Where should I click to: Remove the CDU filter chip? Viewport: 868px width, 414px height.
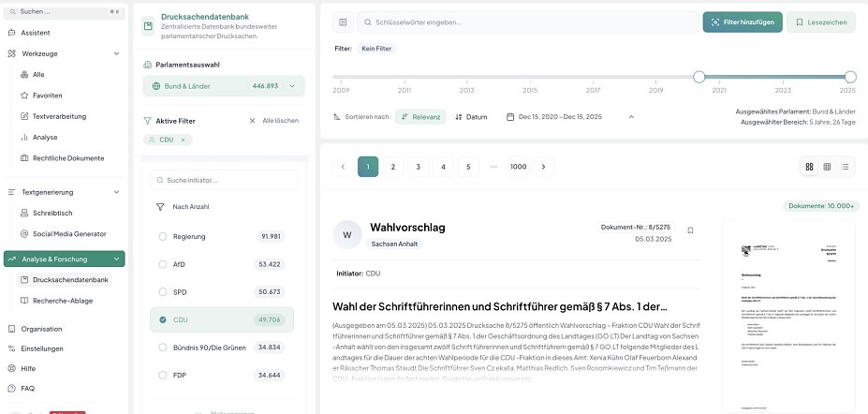184,140
